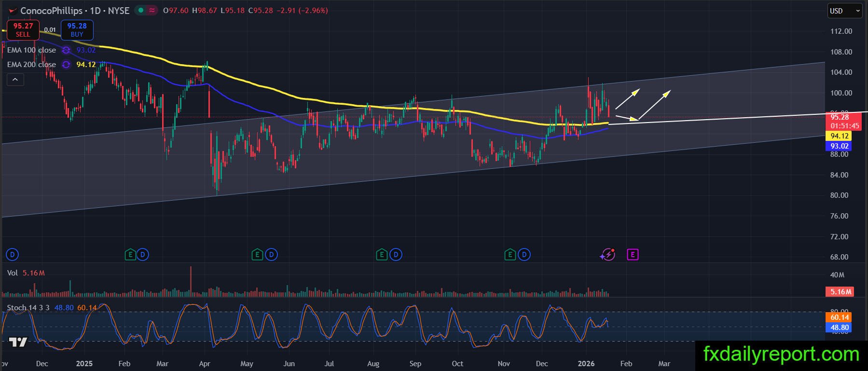Click the 68.00 price axis label
The width and height of the screenshot is (868, 371).
click(839, 257)
